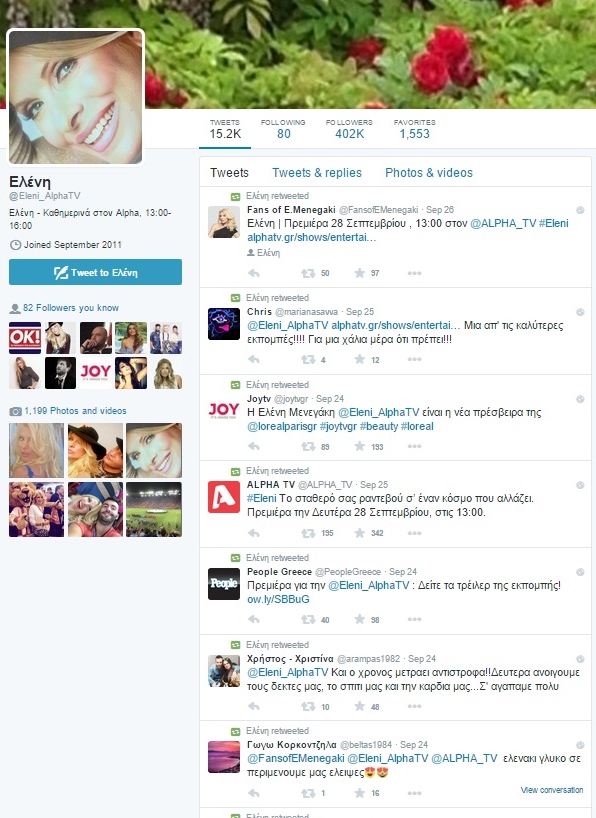Screen dimensions: 596x818
Task: Open the more options dots on the Joytv tweet
Action: 414,447
